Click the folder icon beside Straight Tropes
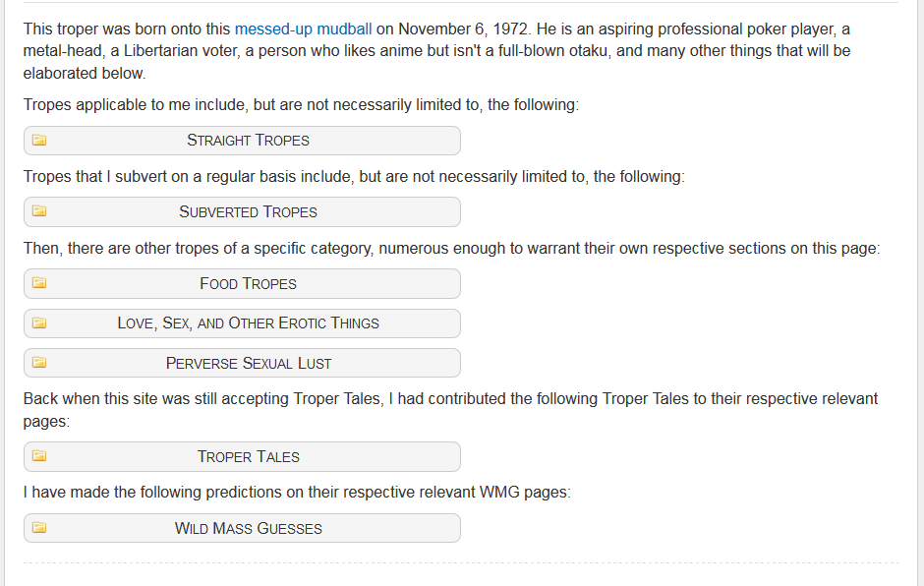Screen dimensions: 924x586 click(x=39, y=140)
